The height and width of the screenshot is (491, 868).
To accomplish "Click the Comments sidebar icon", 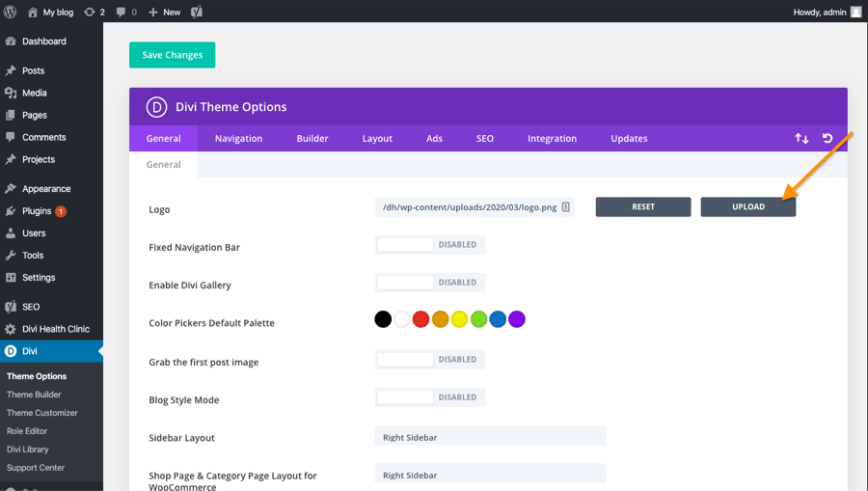I will click(11, 137).
